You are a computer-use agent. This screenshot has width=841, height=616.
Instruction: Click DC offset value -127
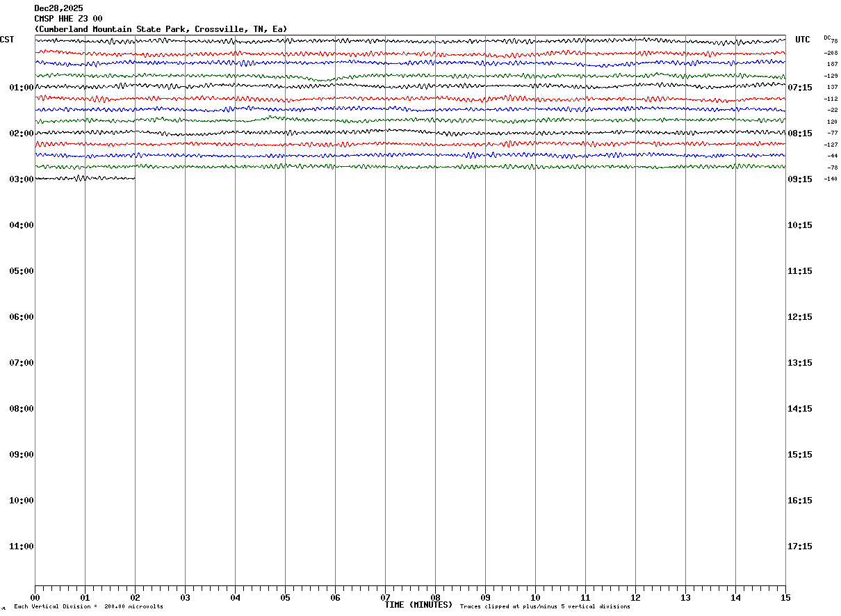(x=831, y=145)
